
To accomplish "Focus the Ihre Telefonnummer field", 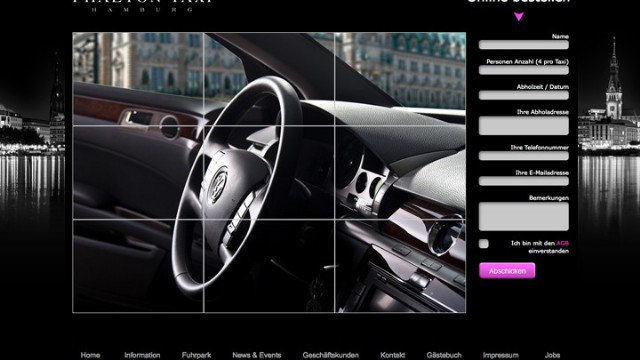I will tap(524, 156).
